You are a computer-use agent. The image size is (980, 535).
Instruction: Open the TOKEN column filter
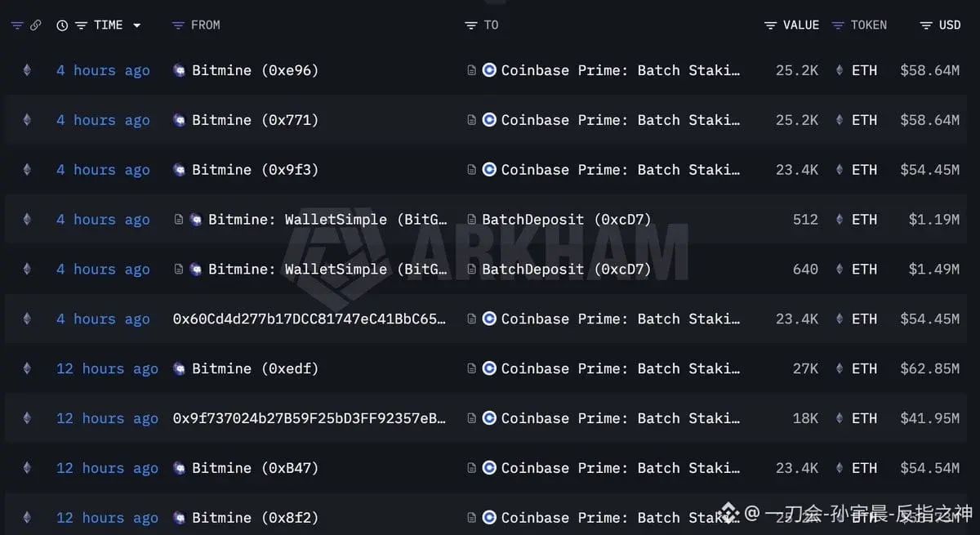[x=838, y=25]
